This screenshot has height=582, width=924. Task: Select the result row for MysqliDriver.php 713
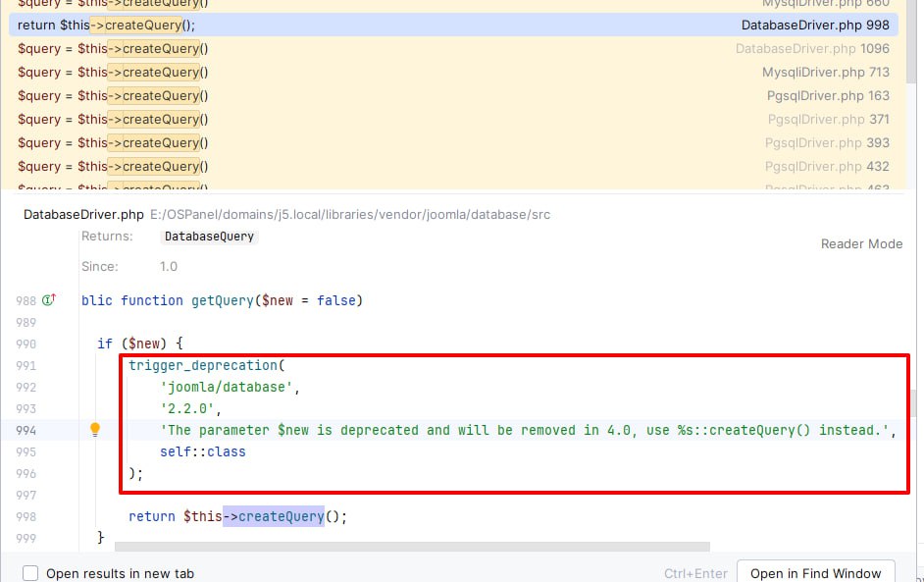click(453, 72)
